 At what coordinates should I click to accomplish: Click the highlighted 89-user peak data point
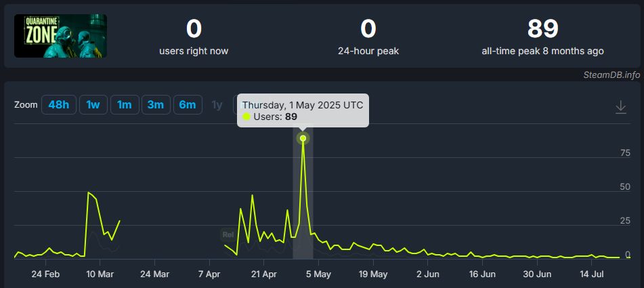303,138
